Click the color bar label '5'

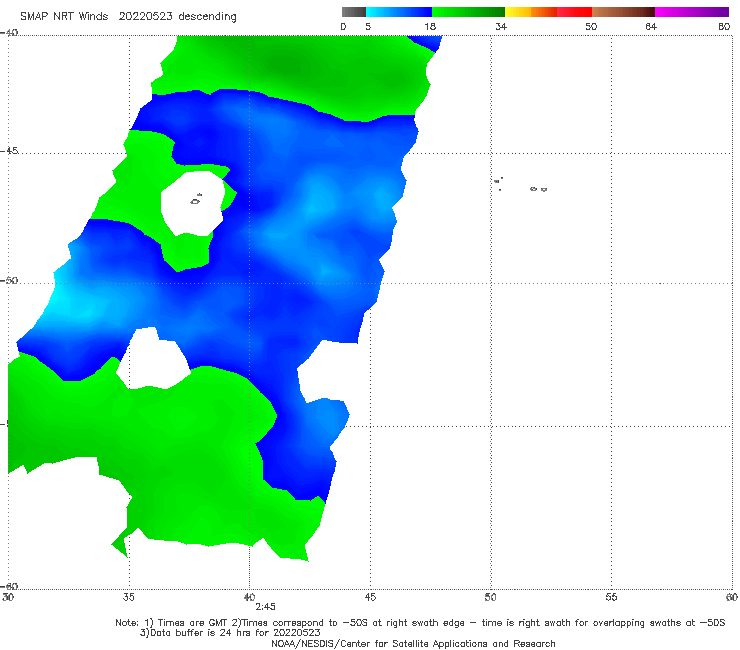[x=368, y=26]
